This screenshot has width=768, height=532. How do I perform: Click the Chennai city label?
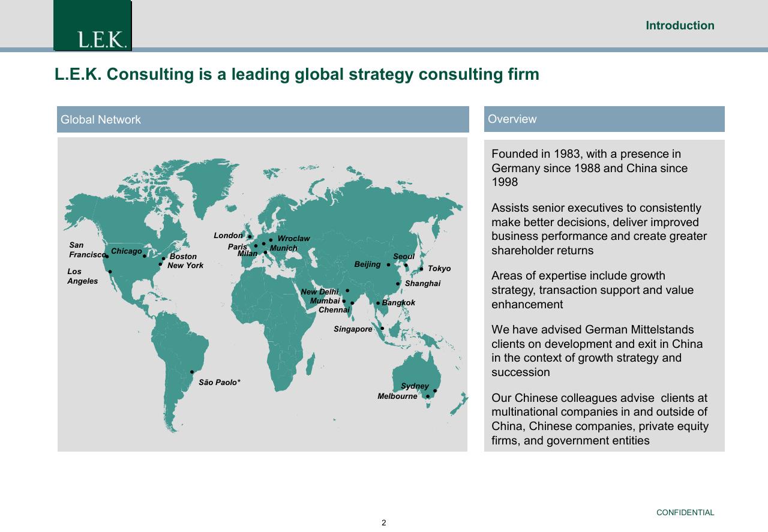(x=334, y=310)
